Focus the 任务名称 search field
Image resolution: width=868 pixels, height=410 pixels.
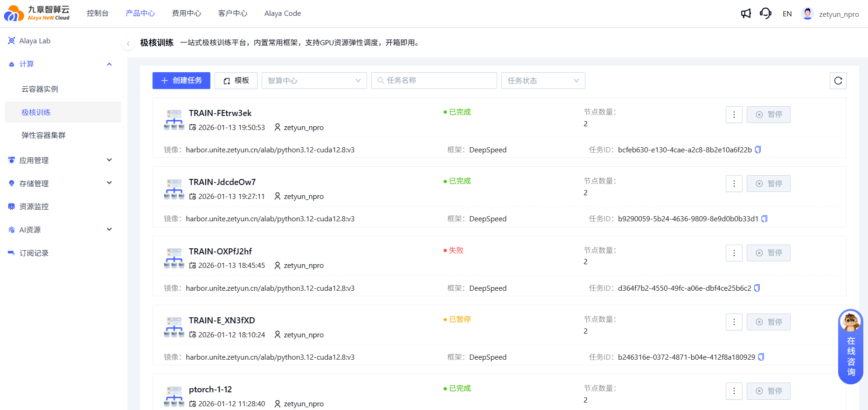(434, 81)
